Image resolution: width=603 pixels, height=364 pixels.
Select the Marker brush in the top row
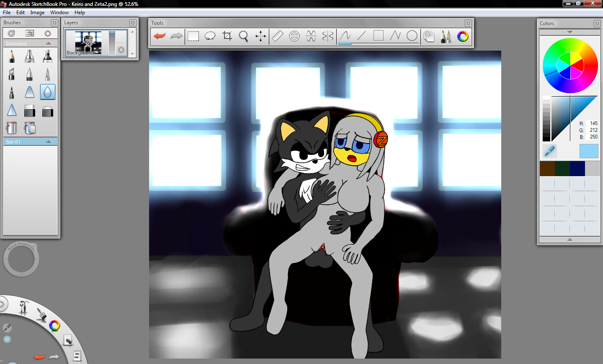coord(47,56)
